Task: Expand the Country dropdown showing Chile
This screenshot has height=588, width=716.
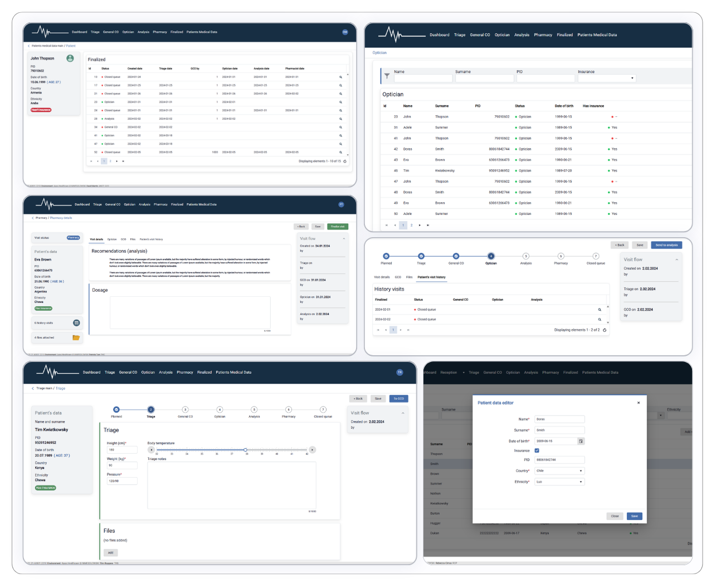Action: click(559, 471)
